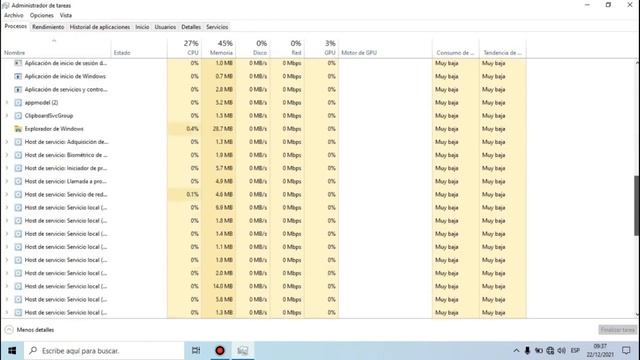Expand the appmodel (2) process group
The width and height of the screenshot is (640, 360).
(7, 102)
